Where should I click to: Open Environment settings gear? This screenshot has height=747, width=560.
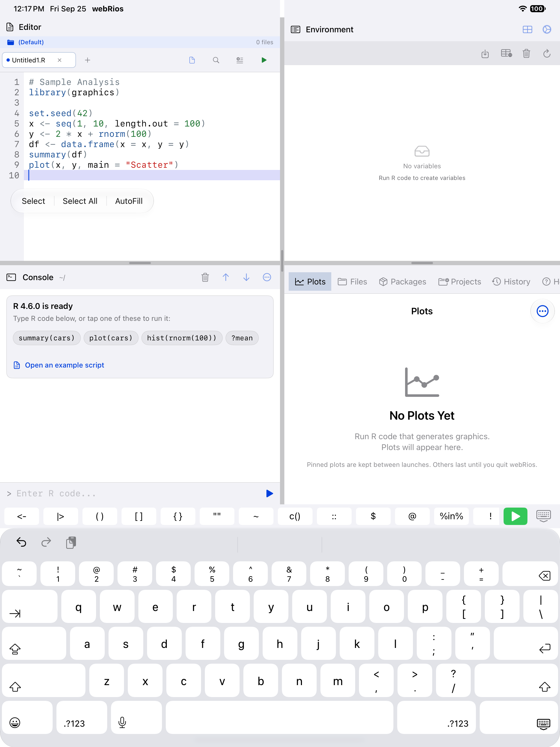click(x=547, y=29)
